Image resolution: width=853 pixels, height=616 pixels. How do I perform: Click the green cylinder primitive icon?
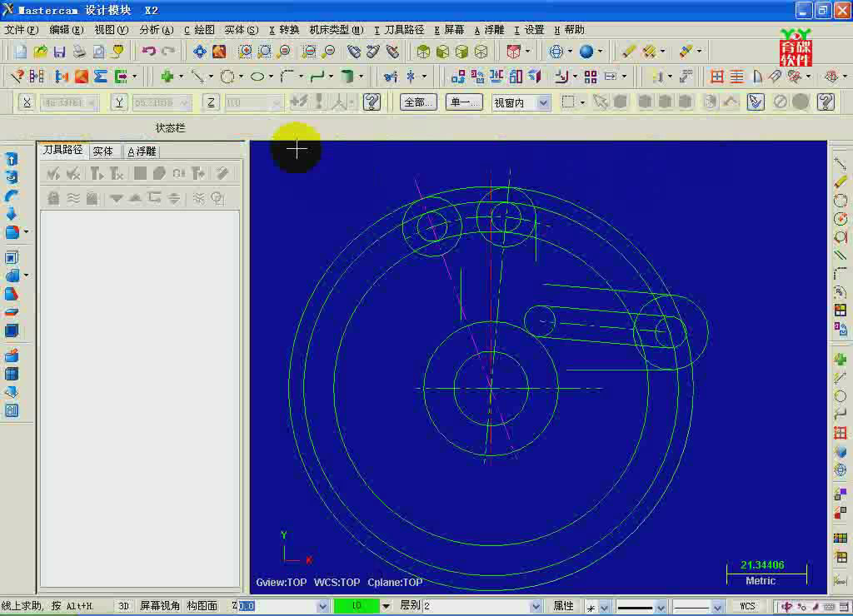347,77
